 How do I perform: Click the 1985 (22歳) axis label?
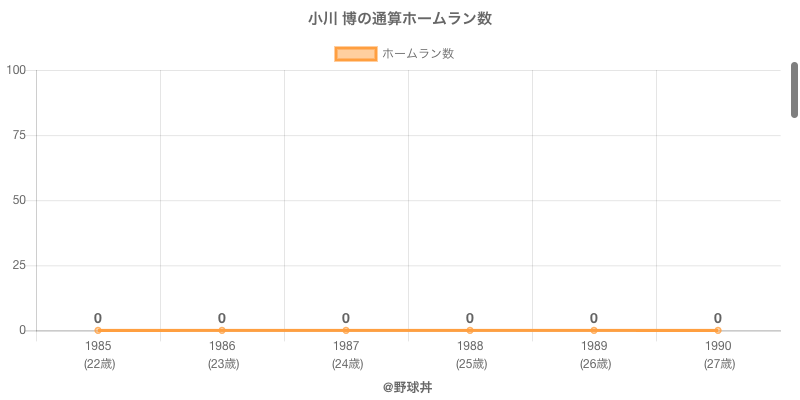98,355
